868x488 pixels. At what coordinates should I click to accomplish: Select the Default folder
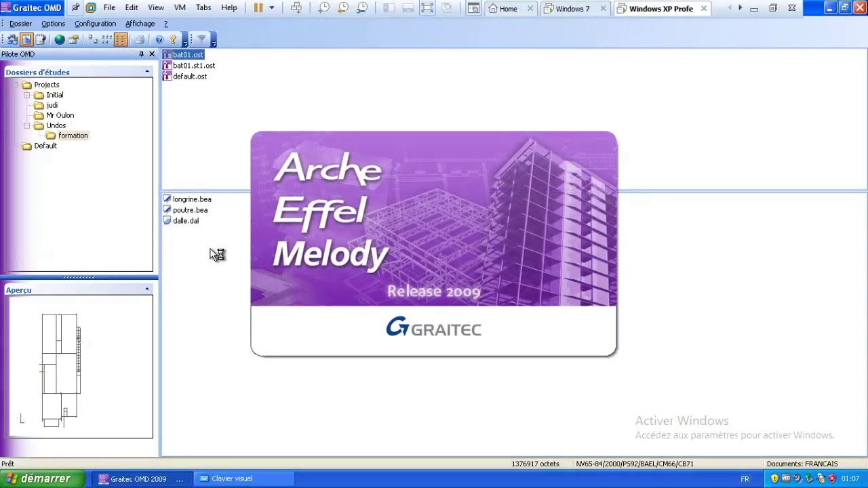pyautogui.click(x=45, y=146)
